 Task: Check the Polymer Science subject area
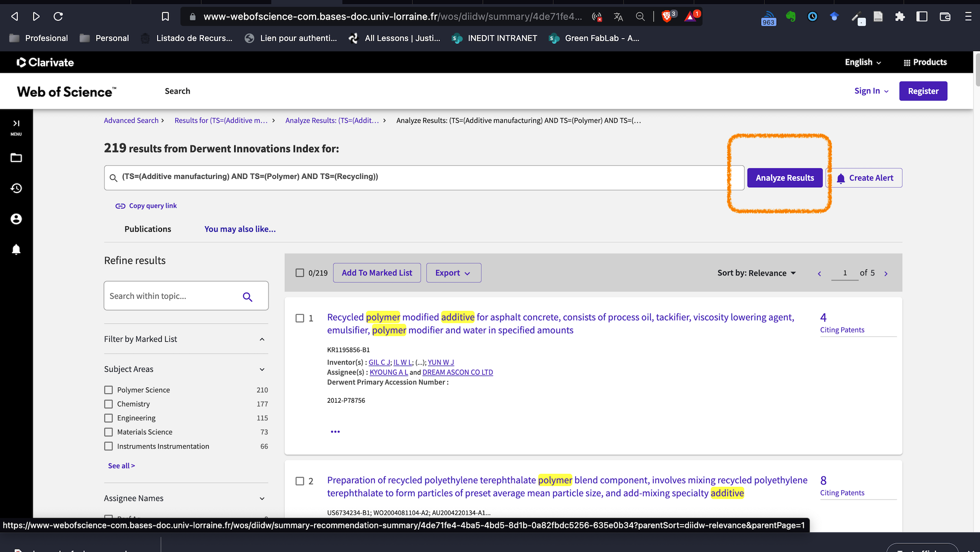click(108, 390)
